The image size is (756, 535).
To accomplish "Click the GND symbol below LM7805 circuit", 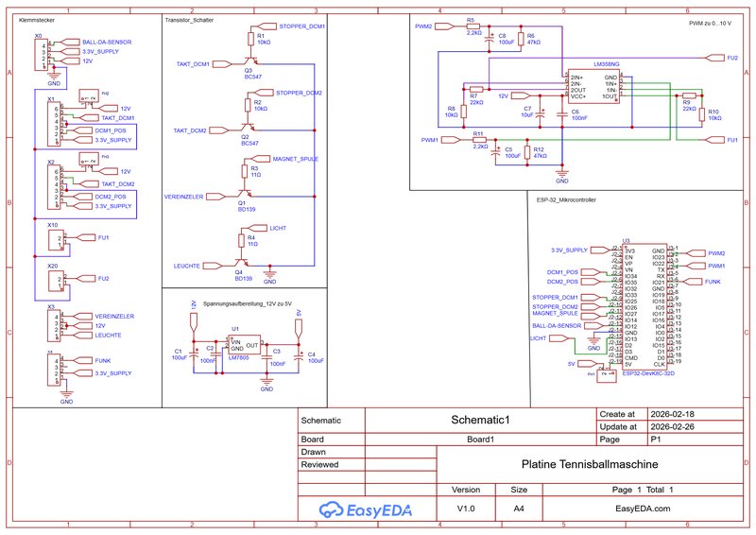I will click(266, 383).
